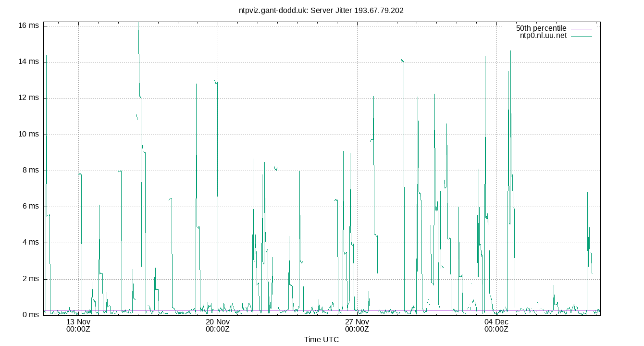Click the tallest jitter spike near 16 Nov
Screen dimensions: 644x346
click(x=138, y=29)
